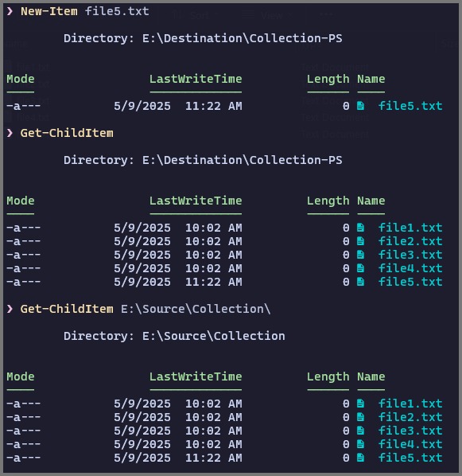Click file3.txt's document icon in Source\Collection listing
Screen dimensions: 462x476
click(x=360, y=431)
